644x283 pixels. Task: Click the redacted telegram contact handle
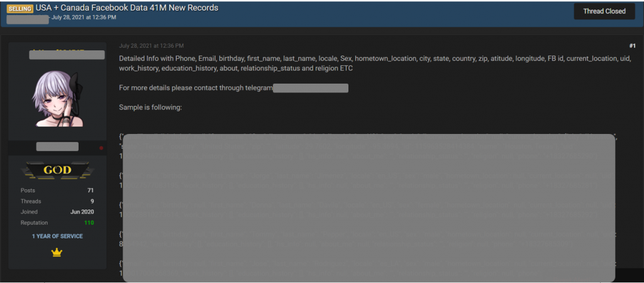(311, 88)
